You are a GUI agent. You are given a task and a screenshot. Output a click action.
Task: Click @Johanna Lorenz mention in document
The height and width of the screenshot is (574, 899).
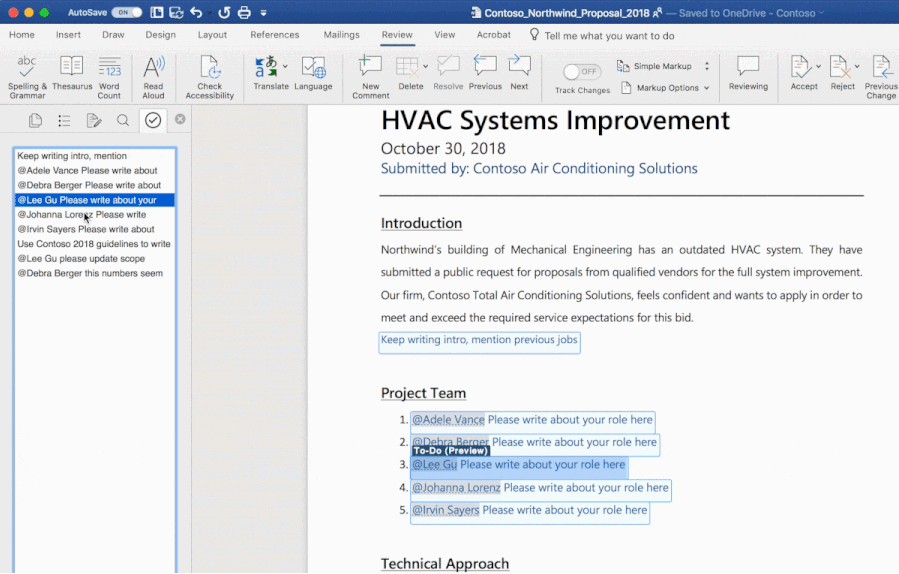(456, 487)
